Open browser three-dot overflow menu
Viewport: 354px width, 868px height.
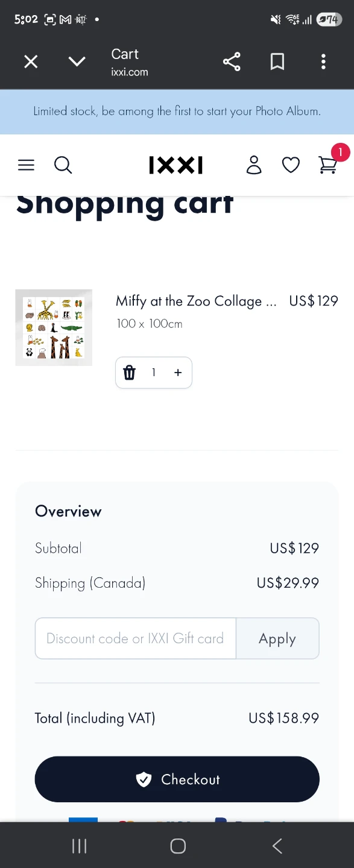tap(324, 61)
